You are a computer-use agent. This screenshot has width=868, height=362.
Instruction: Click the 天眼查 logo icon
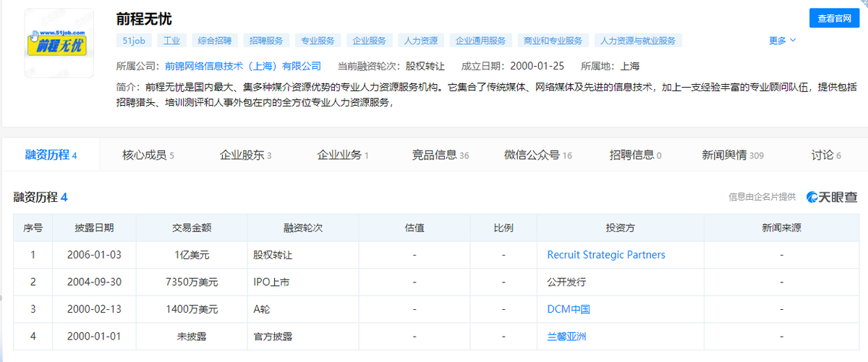[813, 197]
